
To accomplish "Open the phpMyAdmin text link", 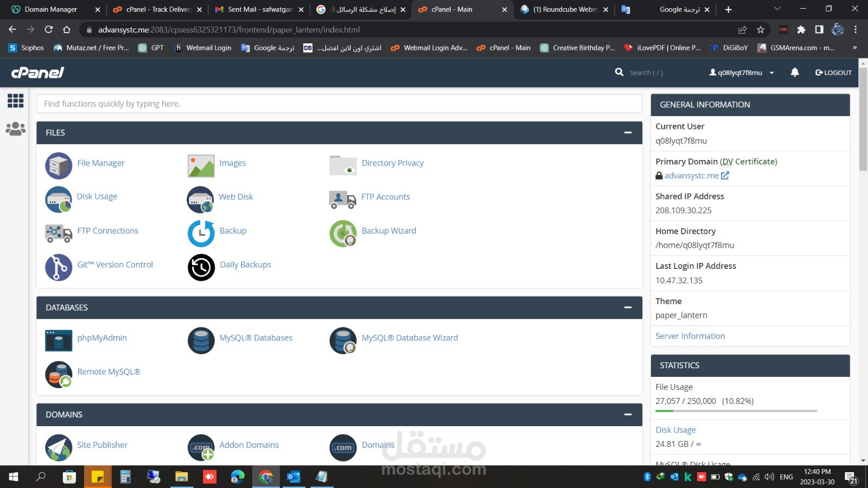I will [x=102, y=338].
